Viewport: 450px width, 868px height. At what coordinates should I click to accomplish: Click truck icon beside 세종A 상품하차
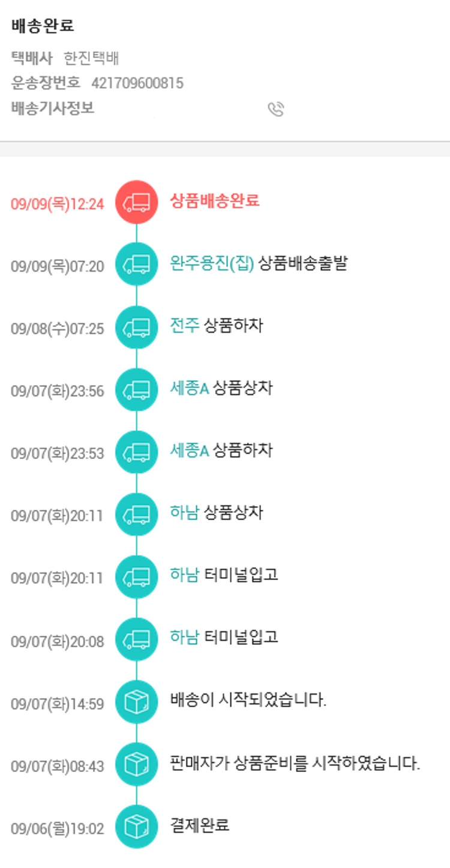point(136,452)
